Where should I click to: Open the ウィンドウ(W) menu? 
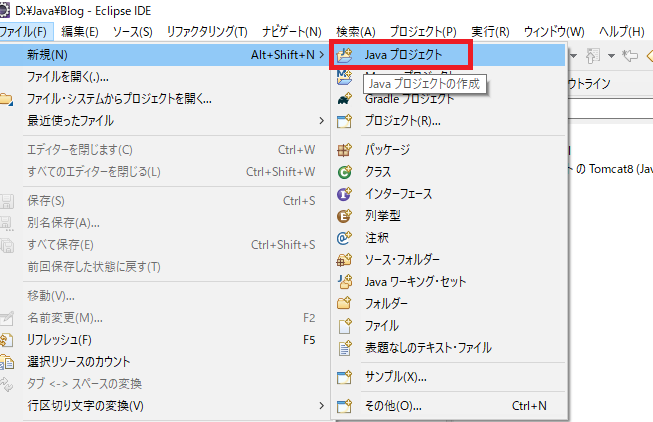[x=554, y=32]
